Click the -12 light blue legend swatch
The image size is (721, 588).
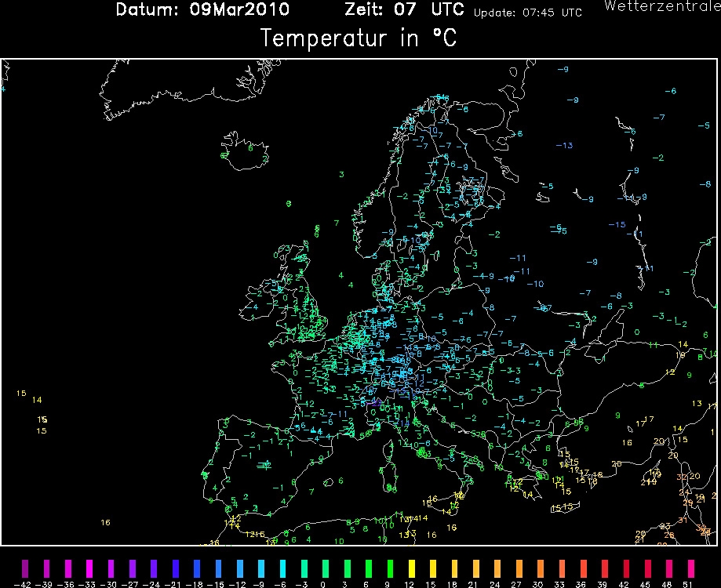pyautogui.click(x=239, y=568)
